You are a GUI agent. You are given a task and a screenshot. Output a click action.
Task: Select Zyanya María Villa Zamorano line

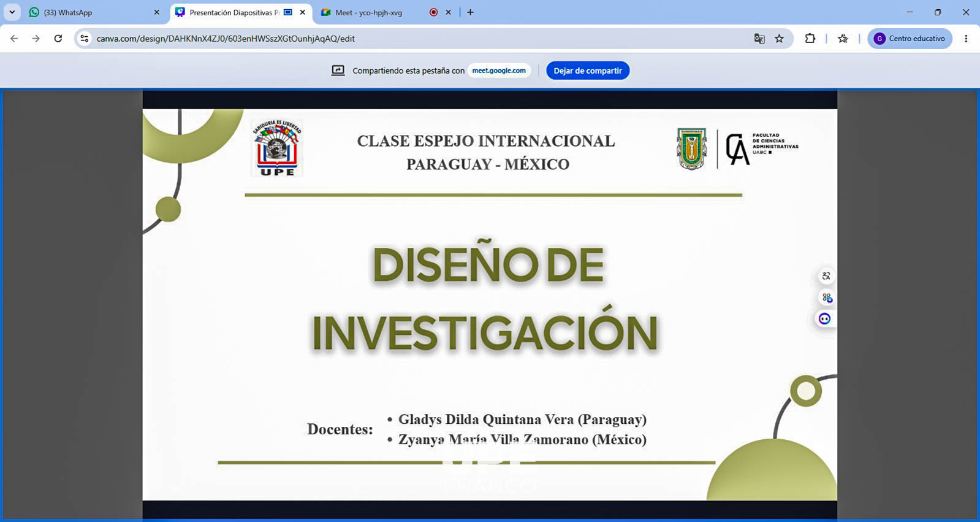pyautogui.click(x=522, y=440)
